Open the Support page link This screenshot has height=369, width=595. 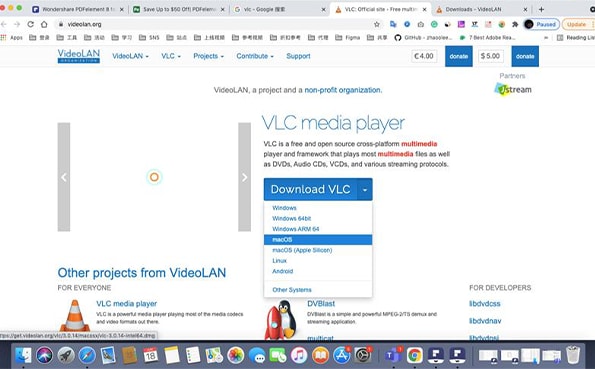[298, 56]
